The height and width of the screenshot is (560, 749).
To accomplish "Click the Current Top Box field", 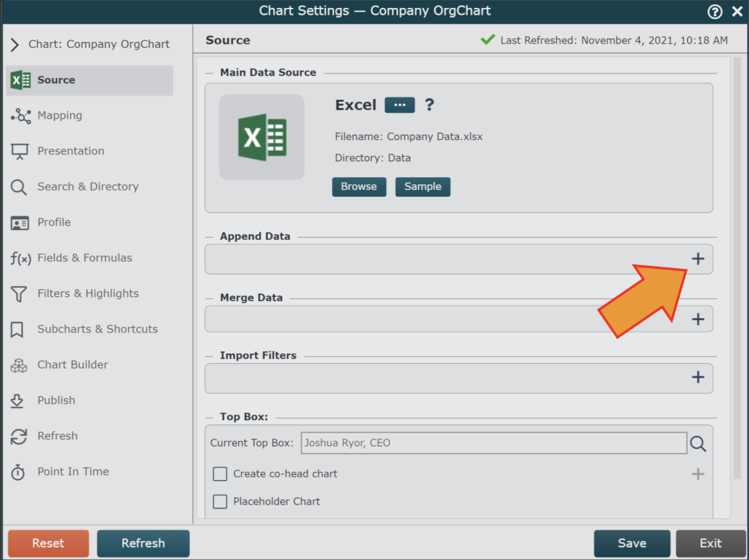I will click(x=494, y=443).
